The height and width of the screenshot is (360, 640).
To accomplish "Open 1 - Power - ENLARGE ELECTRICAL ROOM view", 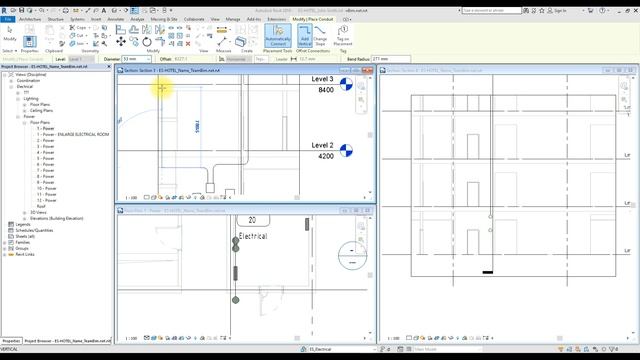I will point(73,134).
